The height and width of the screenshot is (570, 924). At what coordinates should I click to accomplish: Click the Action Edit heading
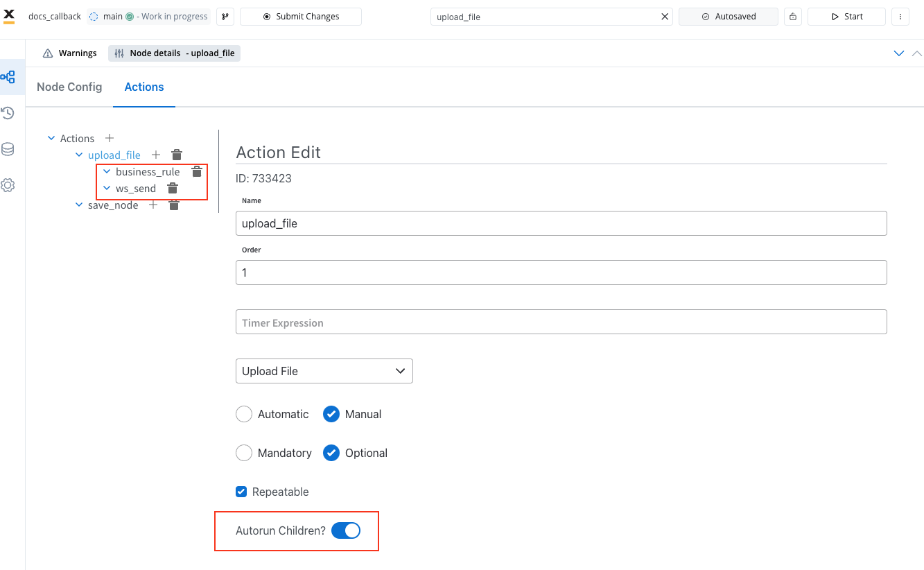279,153
